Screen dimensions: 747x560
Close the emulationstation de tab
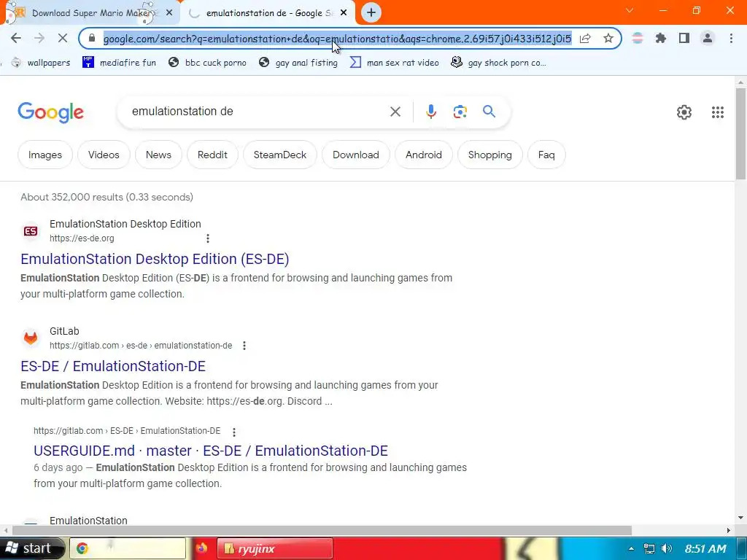click(x=344, y=13)
